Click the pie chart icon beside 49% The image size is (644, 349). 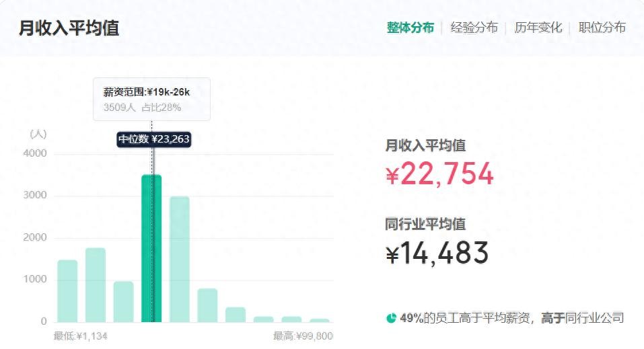click(x=391, y=318)
